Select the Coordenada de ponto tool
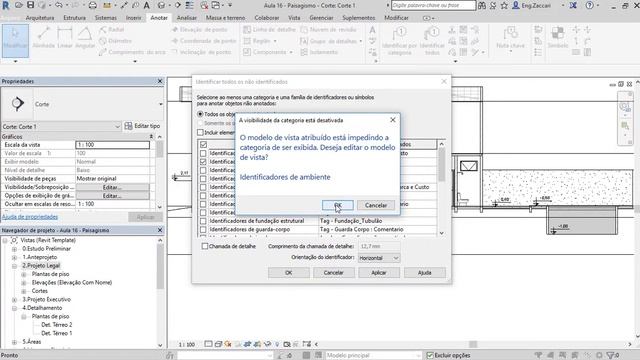The height and width of the screenshot is (360, 640). [x=204, y=41]
